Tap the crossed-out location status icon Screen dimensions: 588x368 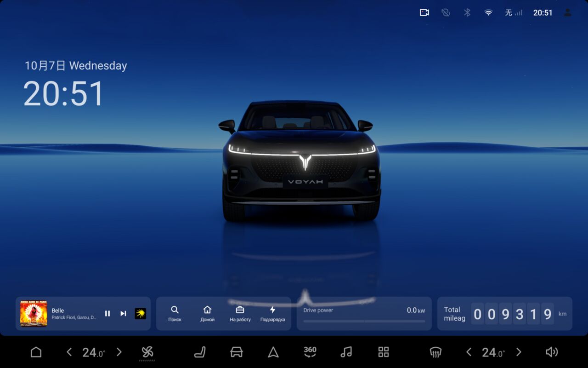pyautogui.click(x=446, y=12)
